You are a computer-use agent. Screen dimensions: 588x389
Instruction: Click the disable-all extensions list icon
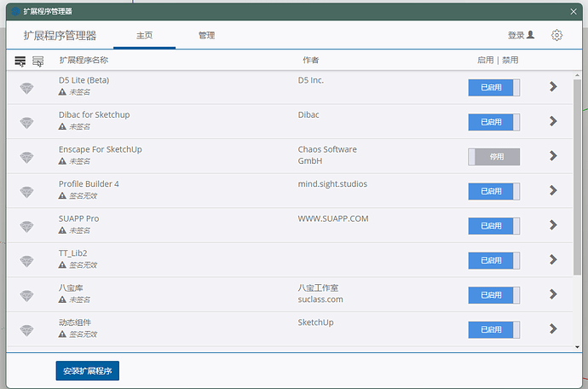point(37,61)
